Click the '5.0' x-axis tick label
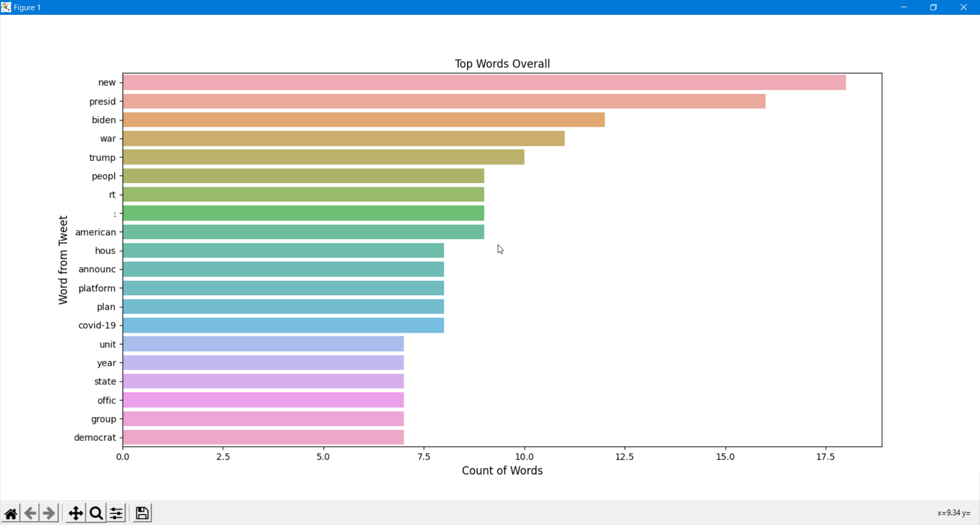Screen dimensions: 980x525 click(x=324, y=457)
